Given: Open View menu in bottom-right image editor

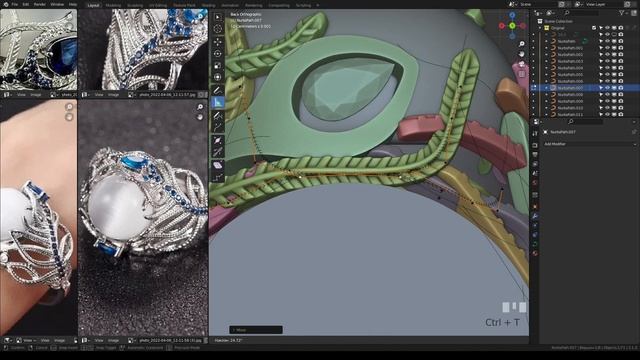Looking at the screenshot, I should [x=99, y=340].
